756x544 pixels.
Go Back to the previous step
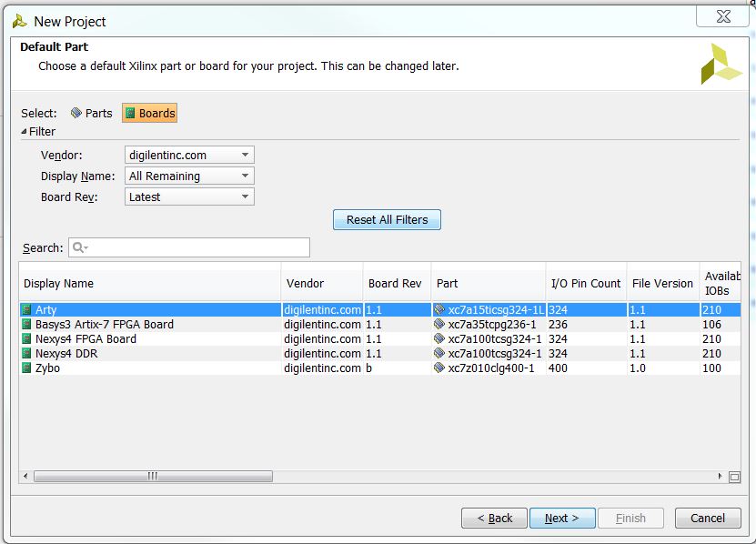coord(494,518)
